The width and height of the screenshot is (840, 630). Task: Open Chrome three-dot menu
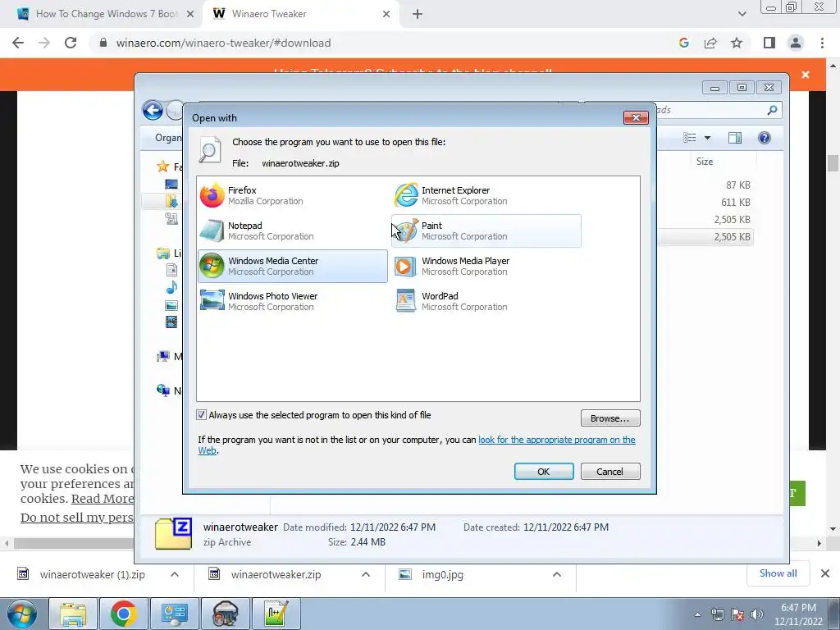click(822, 43)
